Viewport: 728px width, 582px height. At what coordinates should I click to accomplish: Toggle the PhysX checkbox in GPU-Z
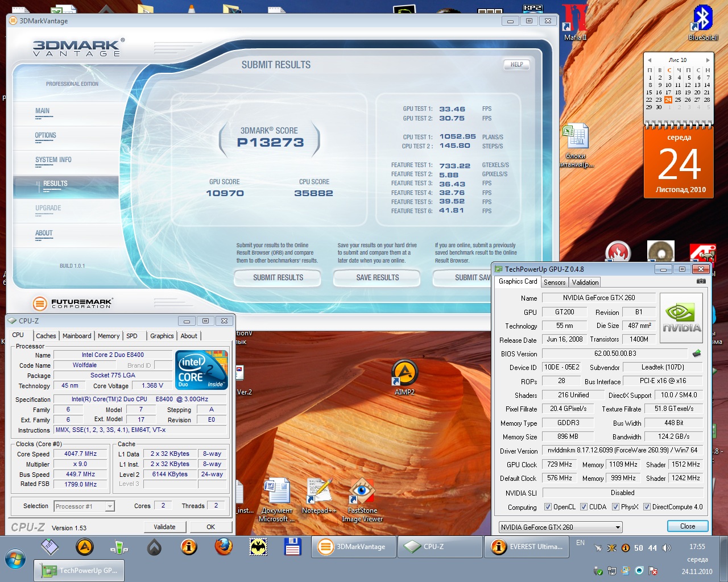click(615, 507)
